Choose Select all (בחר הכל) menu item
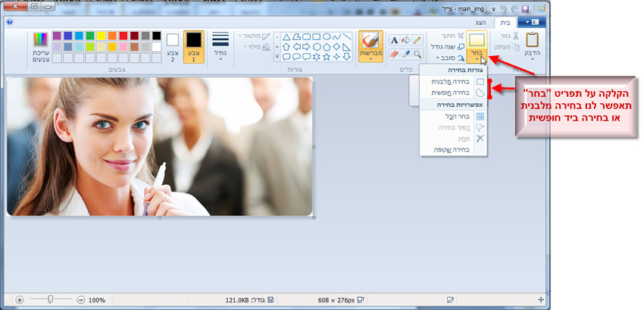644x310 pixels. tap(453, 117)
